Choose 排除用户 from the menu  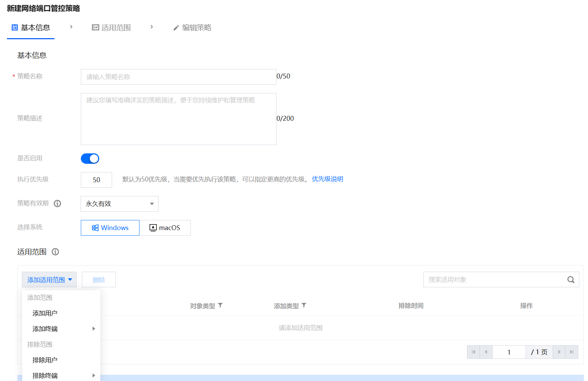pos(45,360)
